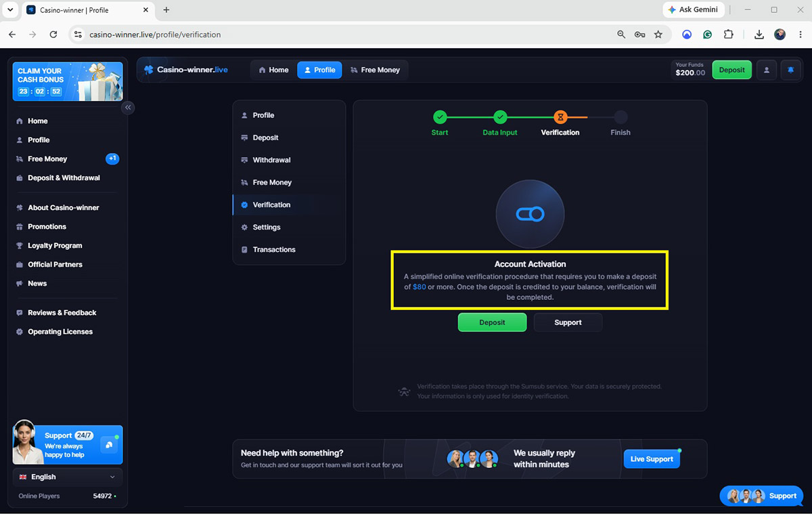Click the chat bubble icon in Support widget

tap(109, 445)
